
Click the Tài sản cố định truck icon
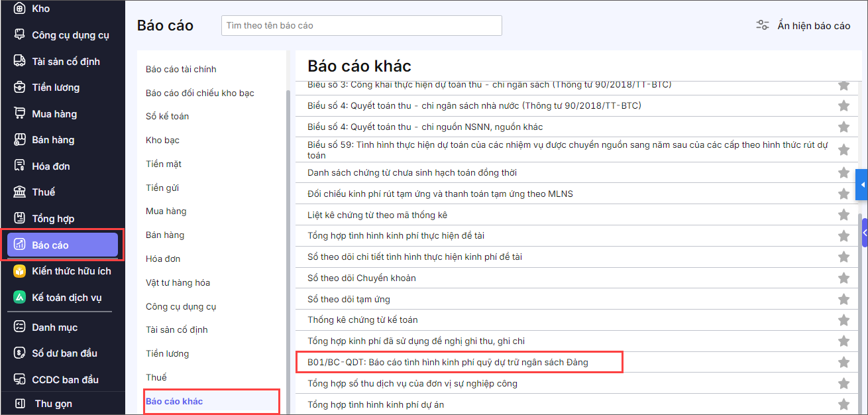coord(19,61)
